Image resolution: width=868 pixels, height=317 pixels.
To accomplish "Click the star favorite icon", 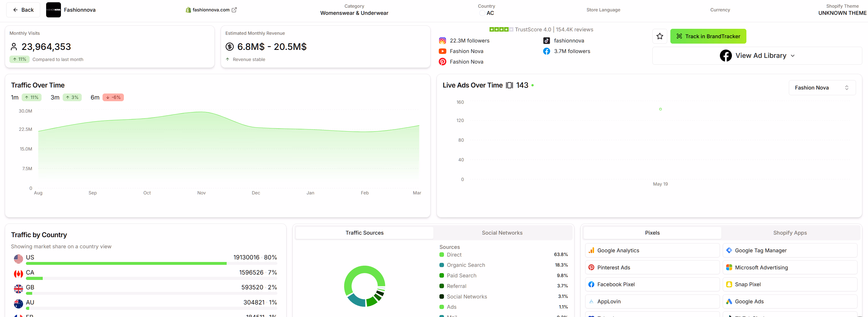I will click(660, 36).
